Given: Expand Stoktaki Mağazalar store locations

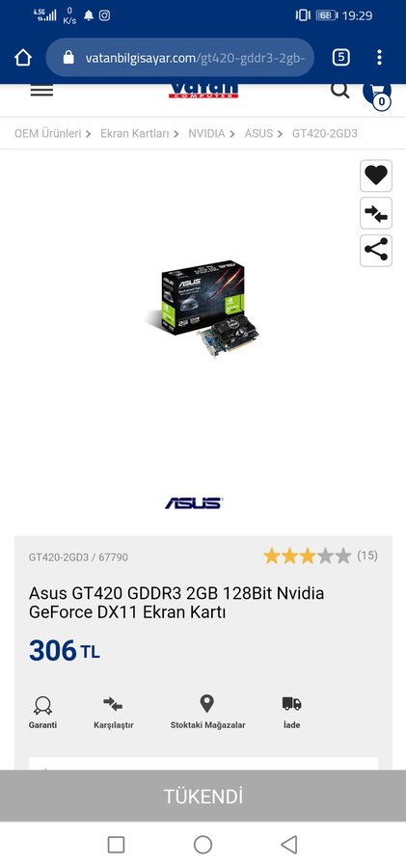Looking at the screenshot, I should [207, 713].
